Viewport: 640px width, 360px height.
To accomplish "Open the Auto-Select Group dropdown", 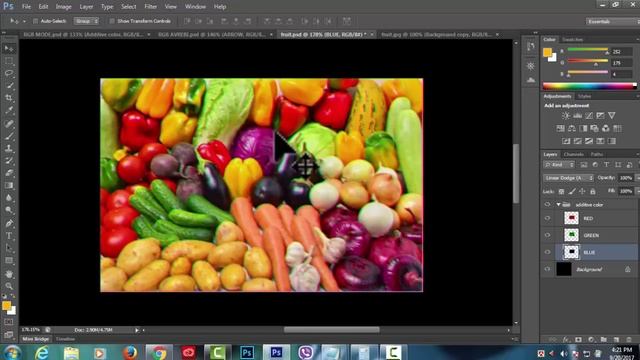I will point(86,21).
